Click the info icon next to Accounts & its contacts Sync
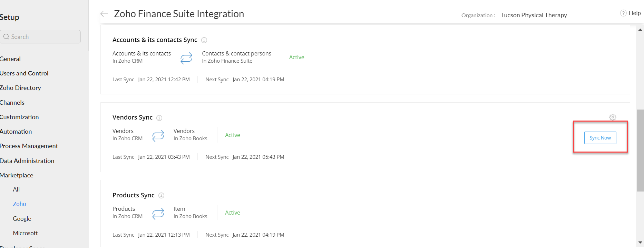This screenshot has width=644, height=248. [204, 40]
